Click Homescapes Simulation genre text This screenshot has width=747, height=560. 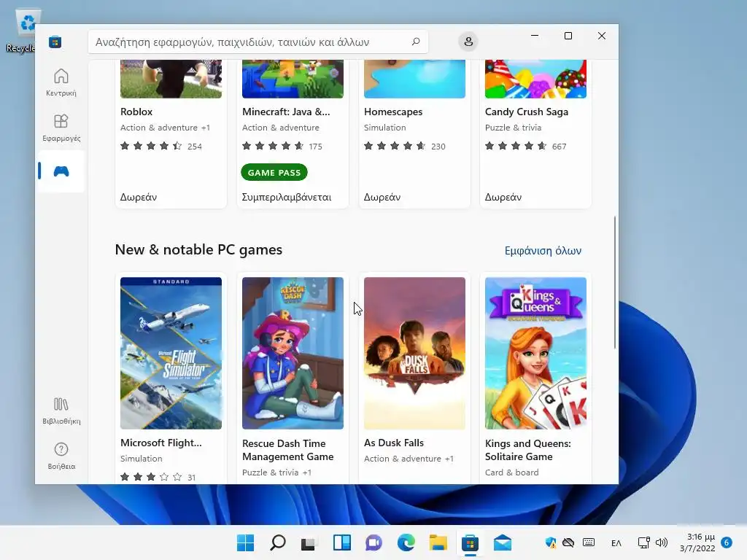[385, 127]
